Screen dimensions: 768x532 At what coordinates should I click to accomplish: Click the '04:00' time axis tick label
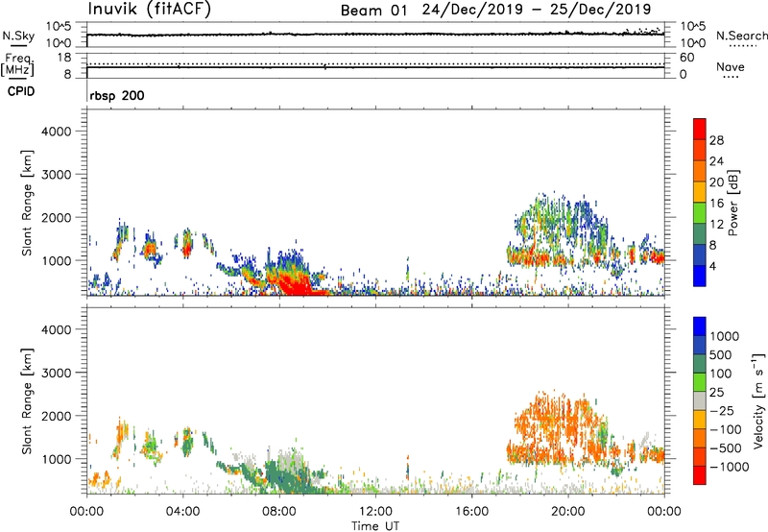[182, 512]
